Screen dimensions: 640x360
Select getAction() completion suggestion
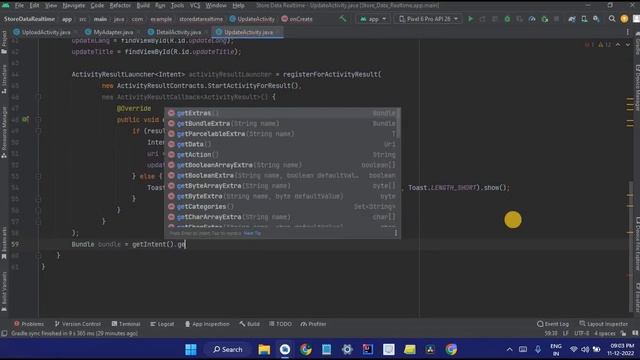click(x=282, y=155)
